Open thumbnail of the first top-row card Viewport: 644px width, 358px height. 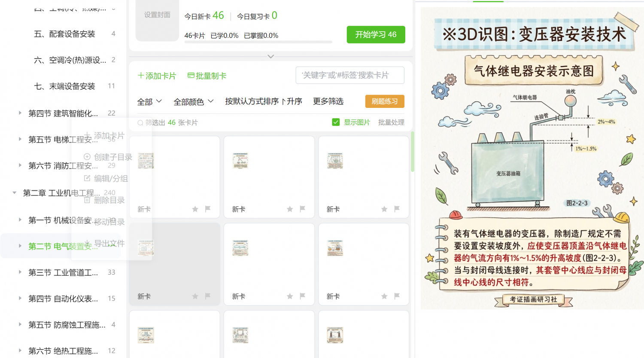pyautogui.click(x=146, y=160)
